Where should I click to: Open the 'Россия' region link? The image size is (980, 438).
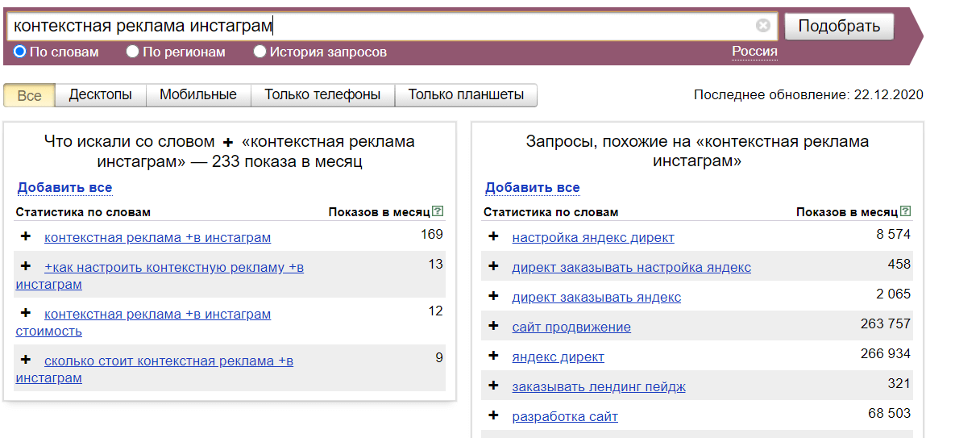tap(754, 52)
